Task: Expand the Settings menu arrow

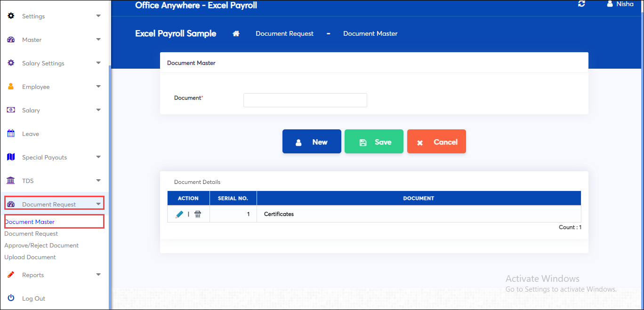Action: tap(98, 16)
